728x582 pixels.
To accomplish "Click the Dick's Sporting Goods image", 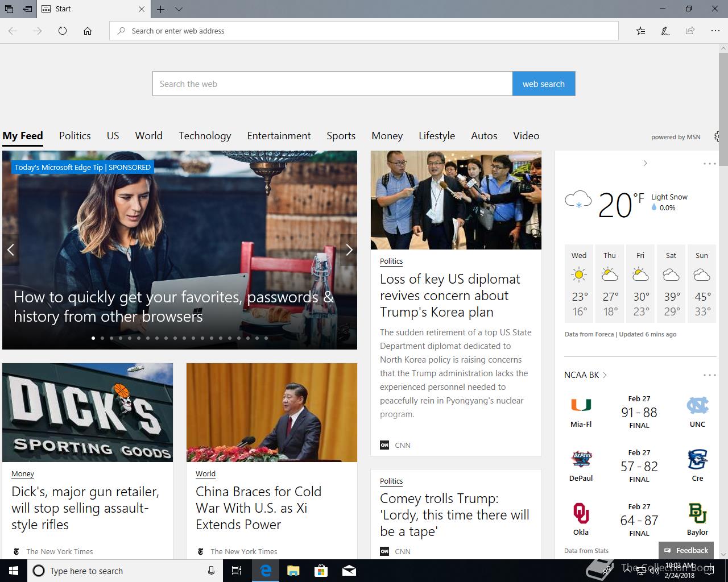I will [x=88, y=413].
